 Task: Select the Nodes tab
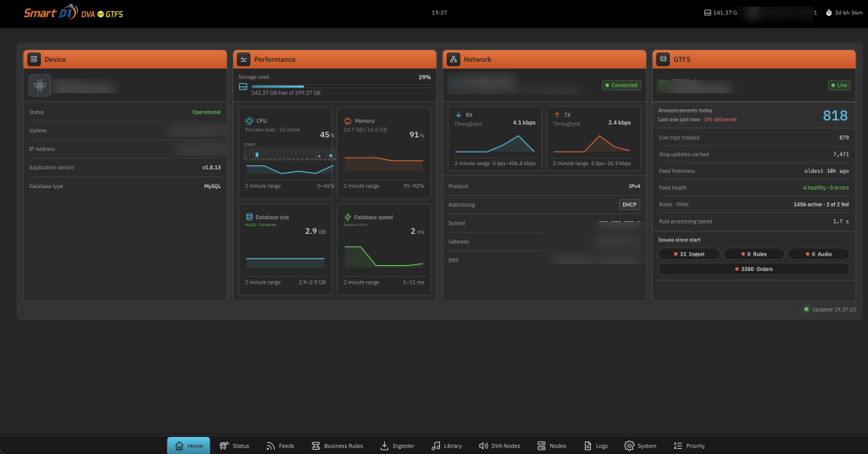coord(552,446)
